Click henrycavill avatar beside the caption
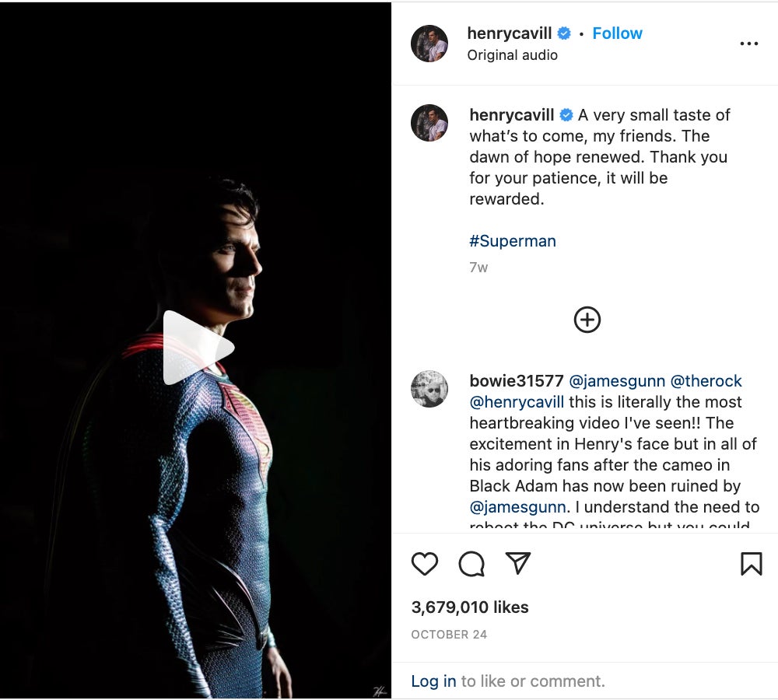 pyautogui.click(x=429, y=123)
